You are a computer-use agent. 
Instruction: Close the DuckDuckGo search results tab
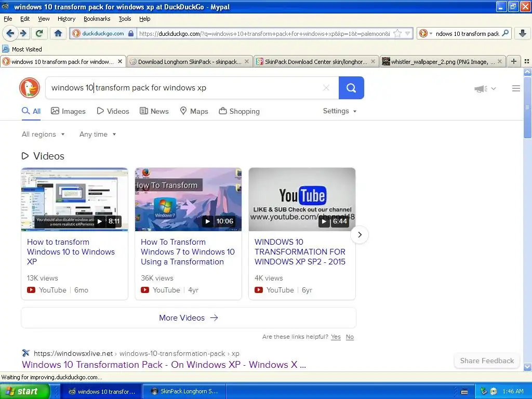(120, 61)
